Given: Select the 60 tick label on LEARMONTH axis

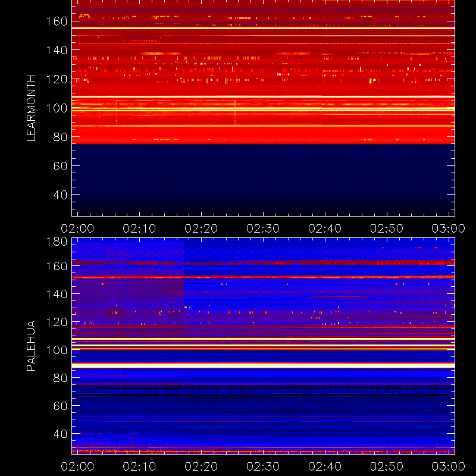Looking at the screenshot, I should coord(60,166).
